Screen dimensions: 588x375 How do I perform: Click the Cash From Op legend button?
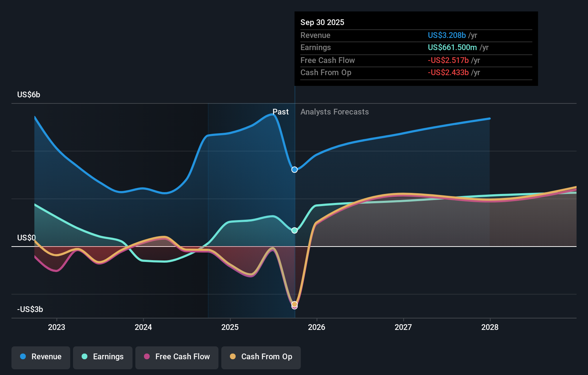(x=261, y=357)
